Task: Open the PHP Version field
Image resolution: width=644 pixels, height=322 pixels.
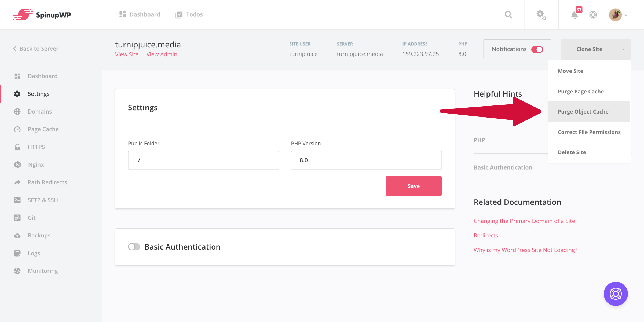Action: point(366,160)
